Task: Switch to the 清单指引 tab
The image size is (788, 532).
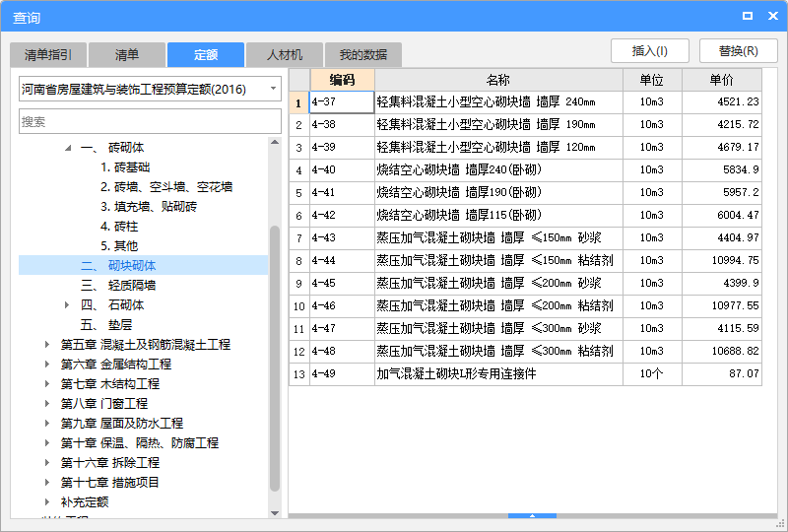Action: coord(48,55)
